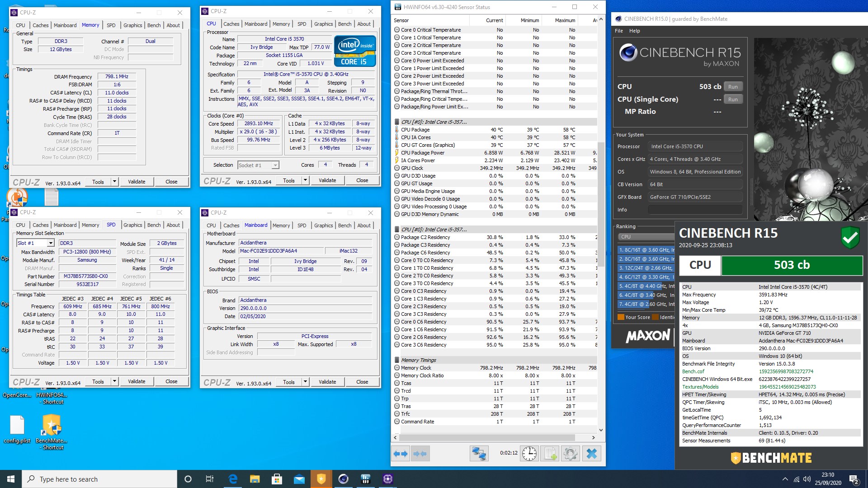Viewport: 868px width, 488px height.
Task: Select HWiNFO Memory Clock Ratio row
Action: 495,375
